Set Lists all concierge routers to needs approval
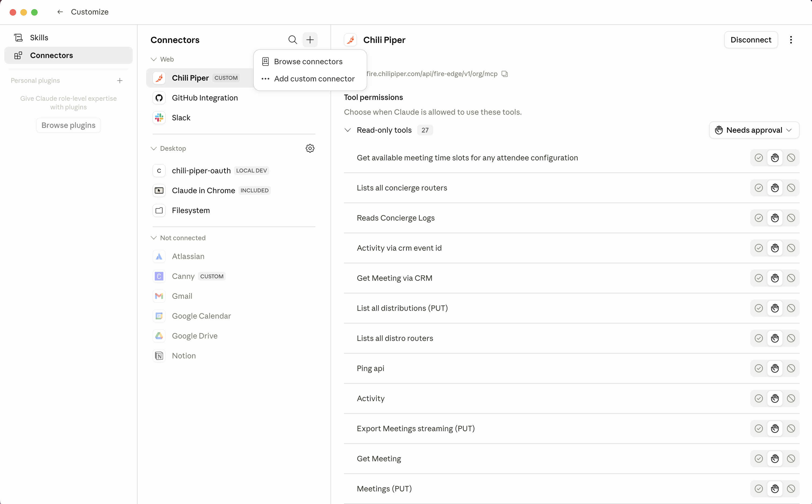Screen dimensions: 812x504 775,188
